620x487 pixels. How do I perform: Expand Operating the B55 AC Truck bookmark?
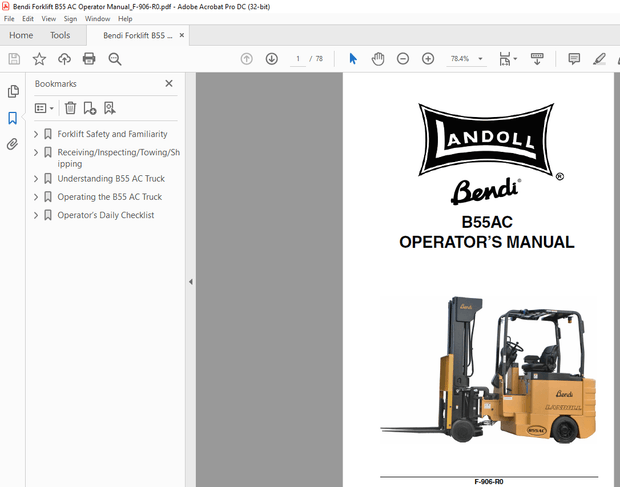(x=36, y=197)
